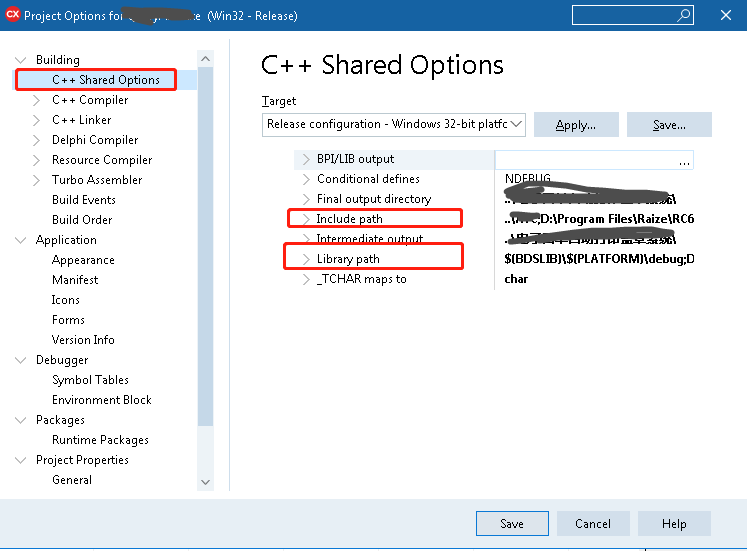Viewport: 747px width, 551px height.
Task: Go to Runtime Packages settings
Action: pos(100,440)
